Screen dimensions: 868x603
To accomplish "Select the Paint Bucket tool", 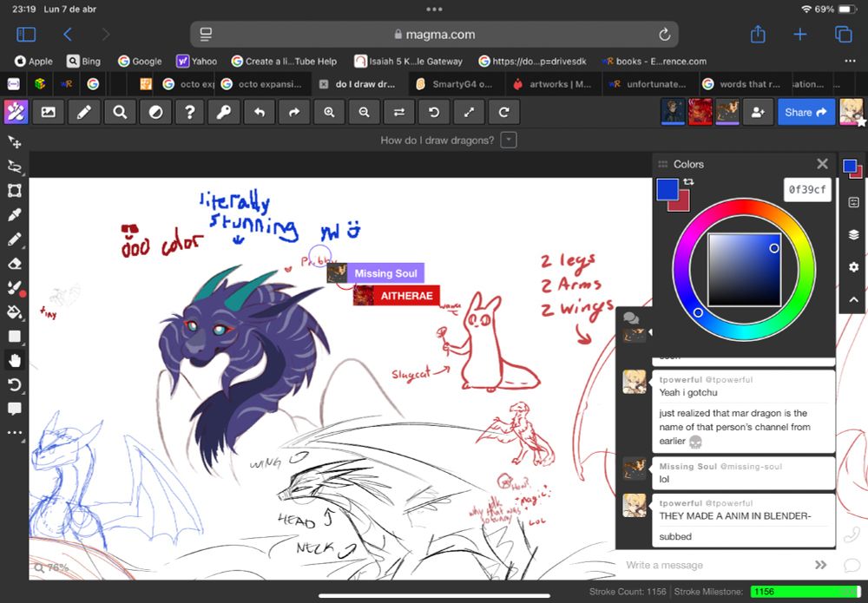I will click(x=15, y=312).
